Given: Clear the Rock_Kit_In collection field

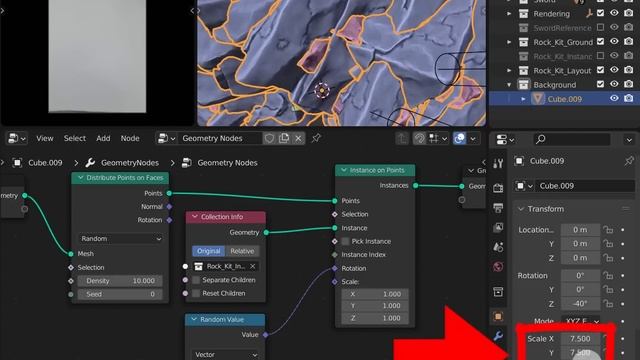Looking at the screenshot, I should 253,266.
